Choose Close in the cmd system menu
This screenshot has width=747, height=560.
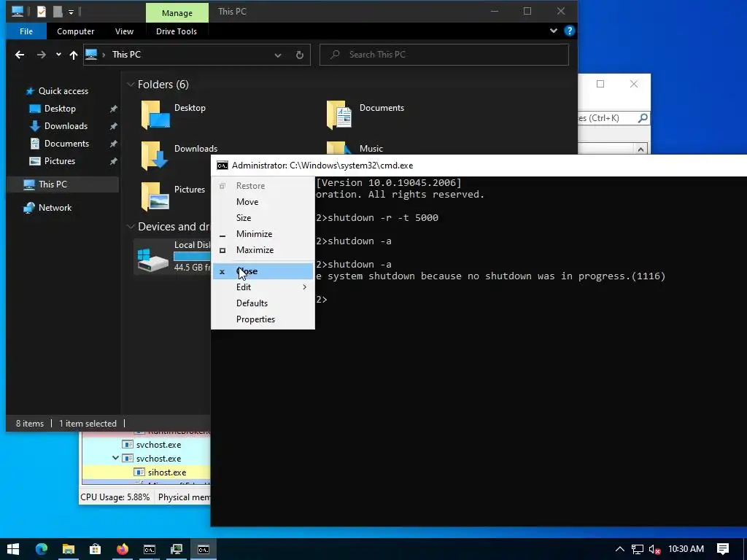click(x=263, y=271)
